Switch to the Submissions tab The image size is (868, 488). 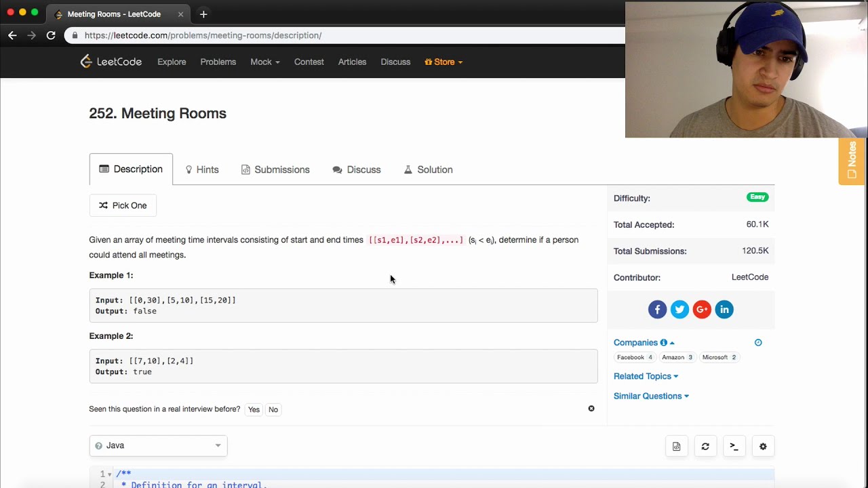click(x=275, y=169)
